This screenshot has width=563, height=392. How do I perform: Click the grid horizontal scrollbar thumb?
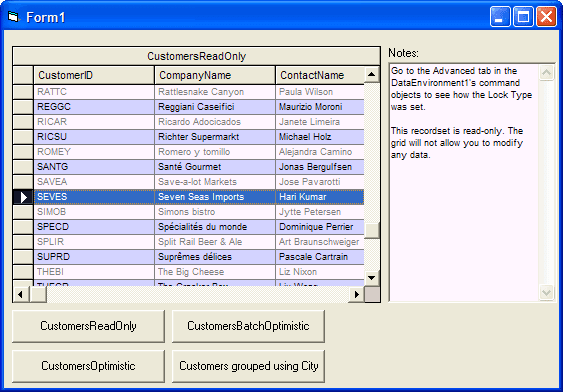[37, 294]
